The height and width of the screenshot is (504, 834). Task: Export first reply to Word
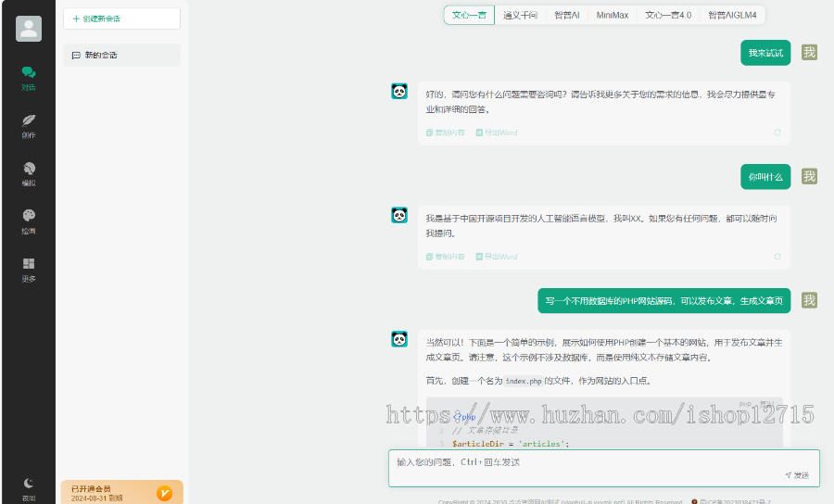click(497, 132)
